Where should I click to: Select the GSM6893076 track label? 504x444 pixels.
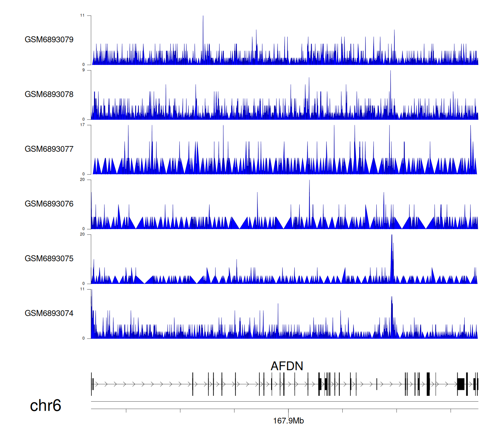(x=49, y=204)
